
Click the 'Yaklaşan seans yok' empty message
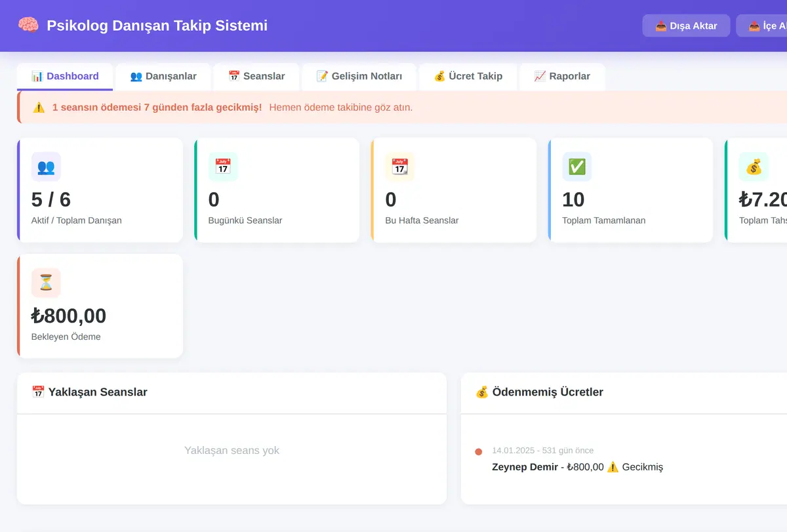232,451
